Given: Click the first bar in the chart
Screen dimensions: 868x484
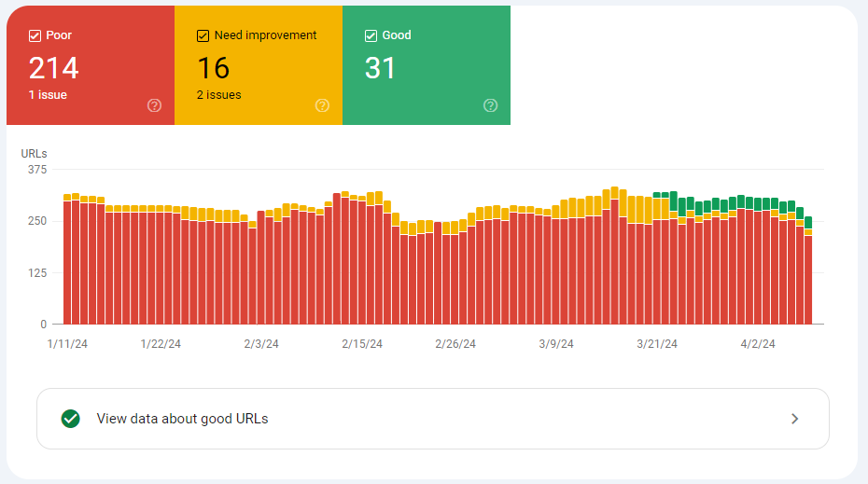Looking at the screenshot, I should (67, 259).
